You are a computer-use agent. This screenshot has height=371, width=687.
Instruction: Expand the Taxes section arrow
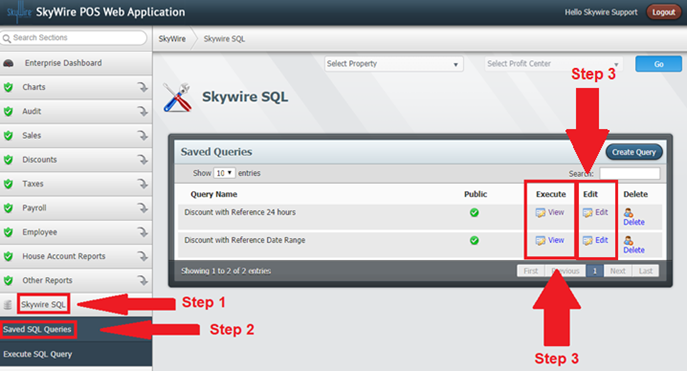(142, 184)
